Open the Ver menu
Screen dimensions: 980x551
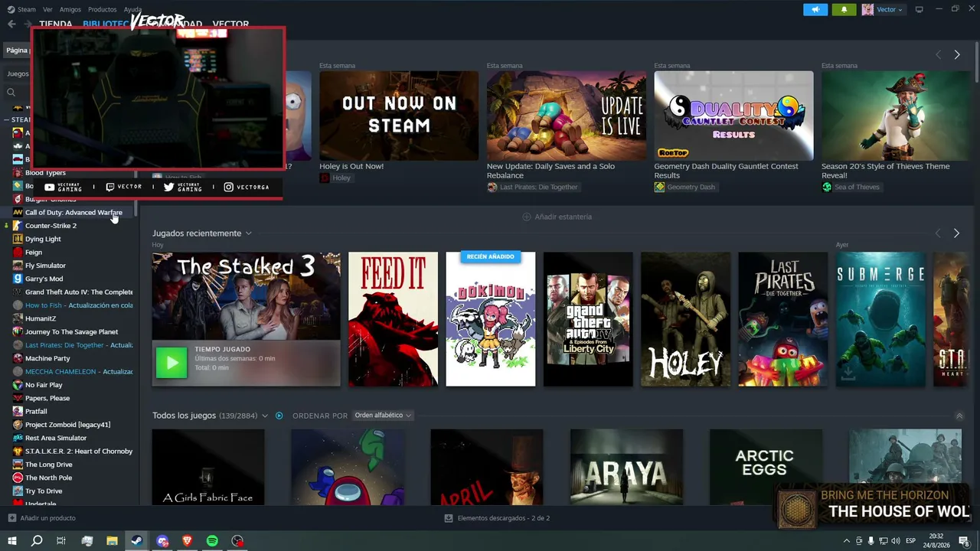coord(47,9)
